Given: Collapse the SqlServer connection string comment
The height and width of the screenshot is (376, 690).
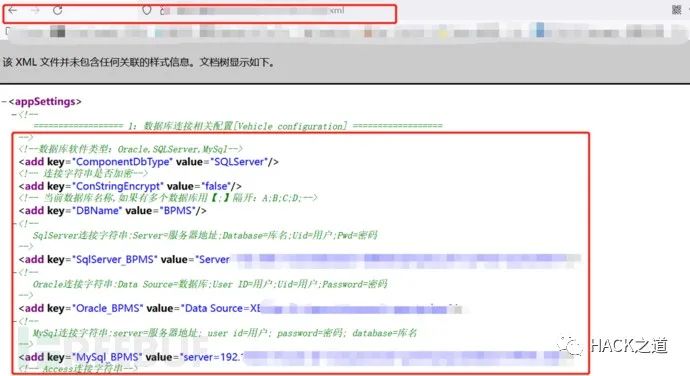Looking at the screenshot, I should point(15,224).
